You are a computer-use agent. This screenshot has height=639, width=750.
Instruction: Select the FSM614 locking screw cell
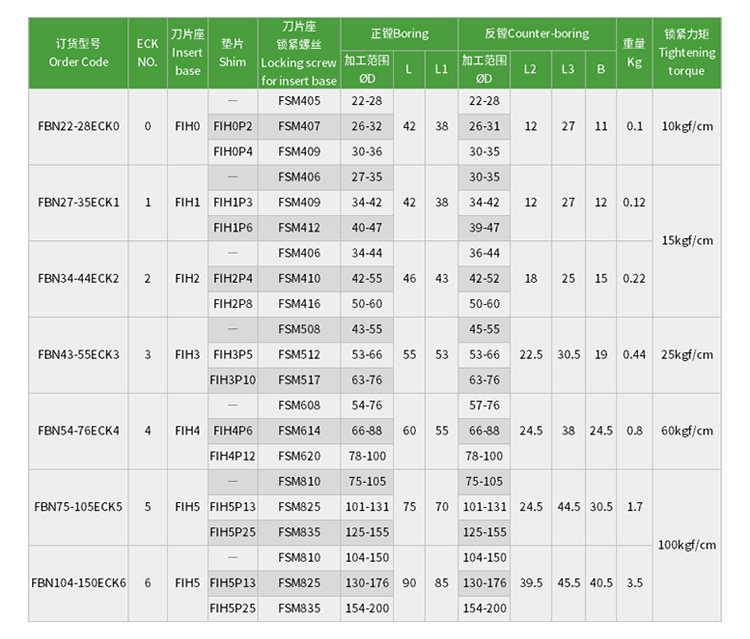[299, 431]
